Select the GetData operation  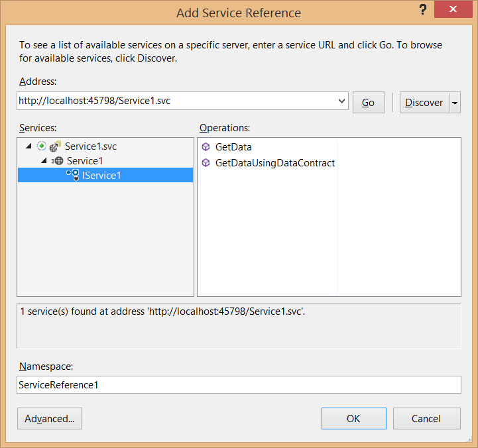233,147
